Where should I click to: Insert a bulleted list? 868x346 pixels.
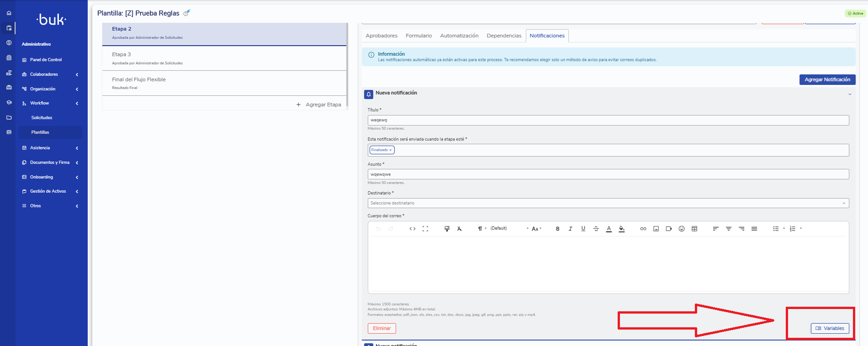776,229
